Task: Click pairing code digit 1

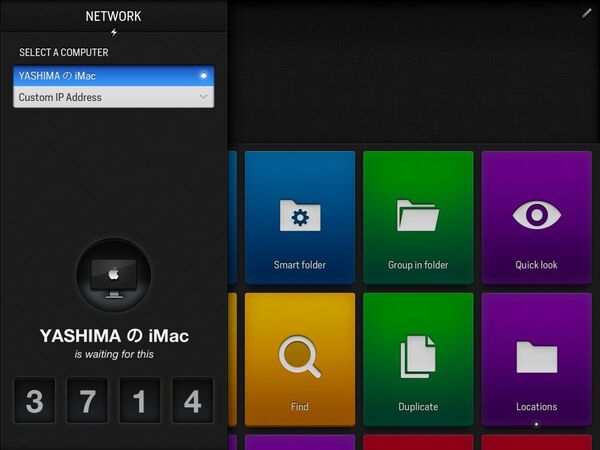Action: [x=140, y=401]
